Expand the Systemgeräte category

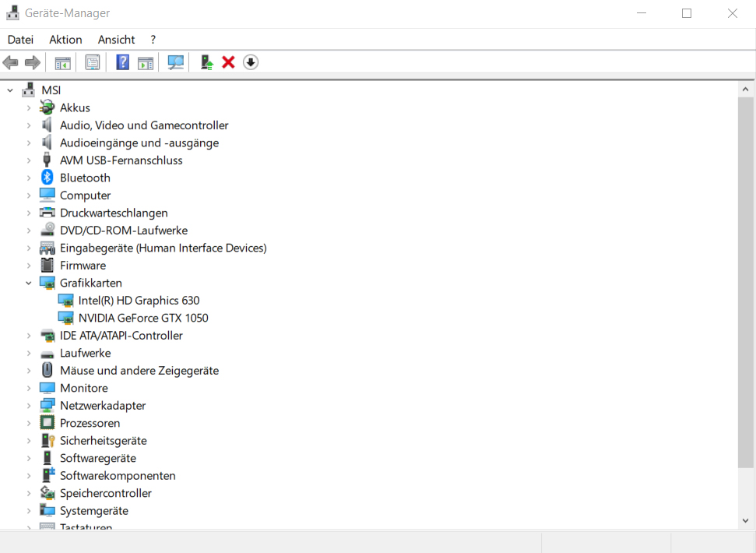(29, 511)
